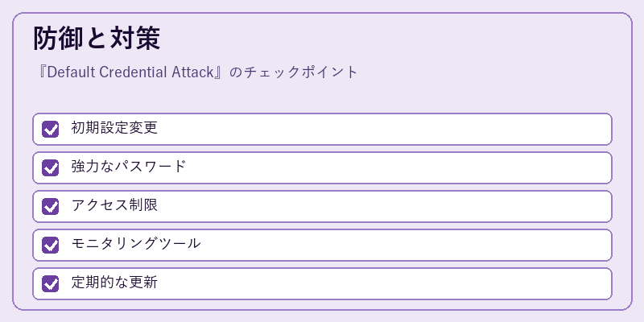Click the 防御と対策 heading

[97, 39]
